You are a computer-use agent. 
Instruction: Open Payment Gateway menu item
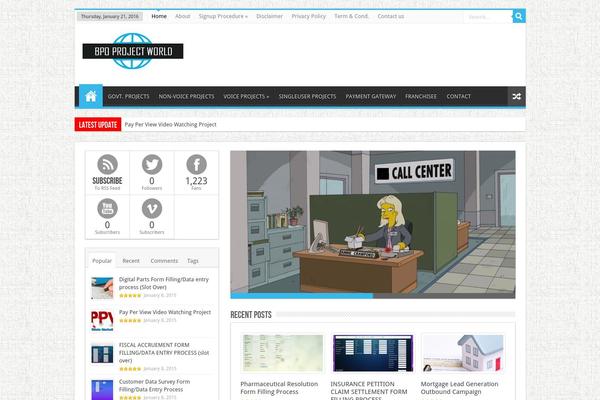(x=371, y=96)
